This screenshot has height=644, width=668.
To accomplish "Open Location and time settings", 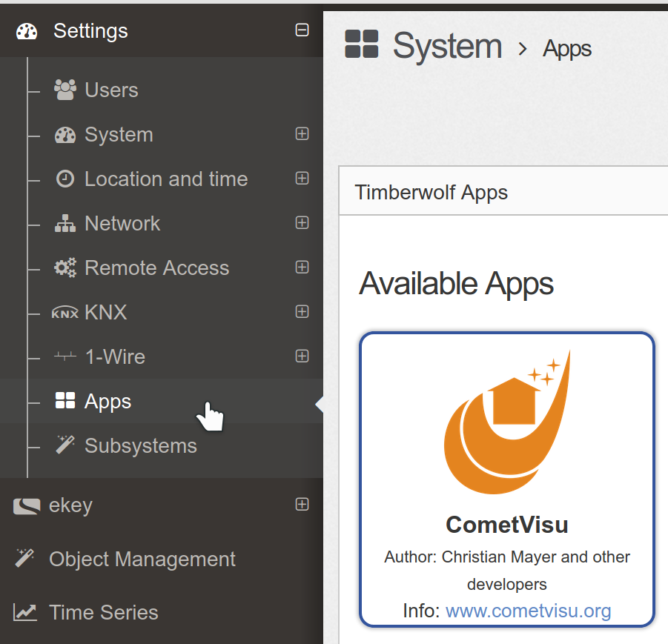I will (x=166, y=179).
